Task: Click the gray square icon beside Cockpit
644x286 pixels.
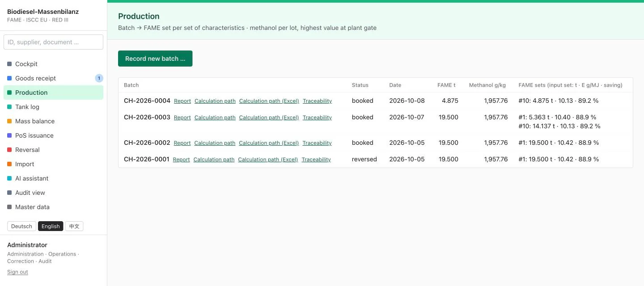Action: [x=9, y=64]
